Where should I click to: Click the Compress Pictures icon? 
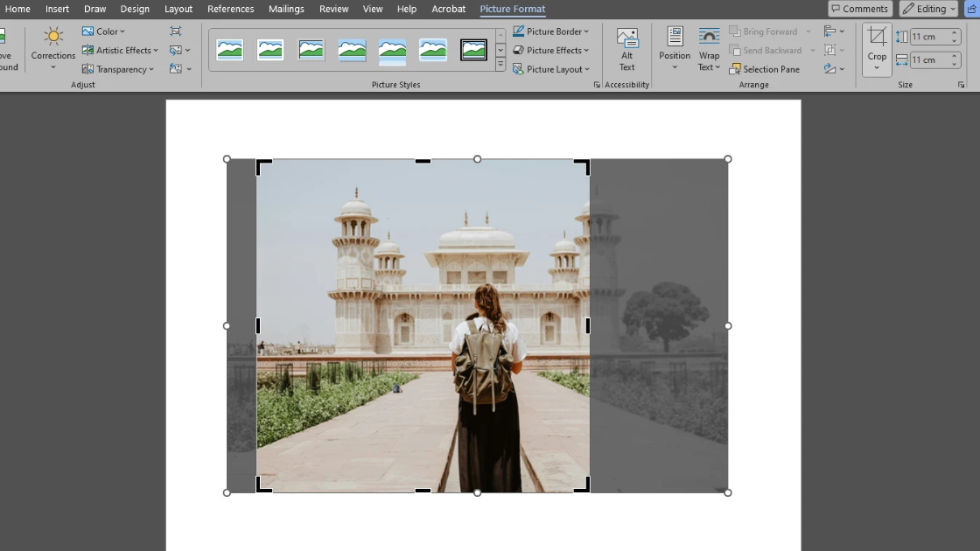pyautogui.click(x=176, y=31)
